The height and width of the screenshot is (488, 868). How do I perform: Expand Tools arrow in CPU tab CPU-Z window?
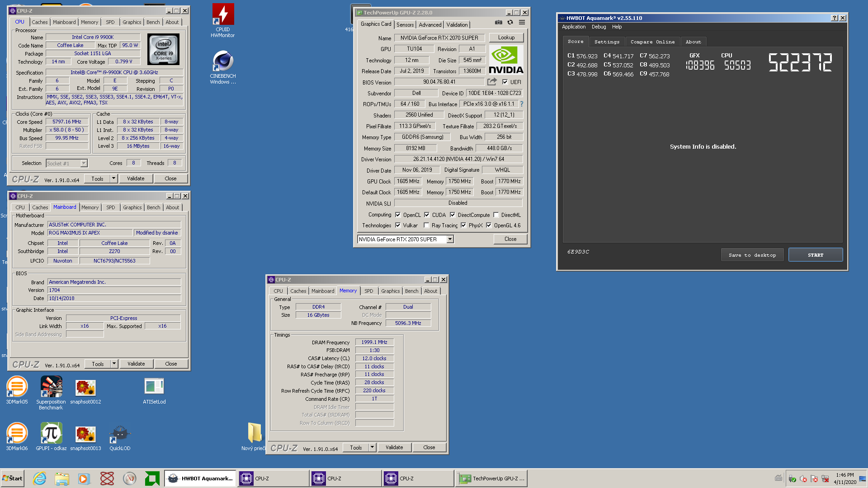114,178
